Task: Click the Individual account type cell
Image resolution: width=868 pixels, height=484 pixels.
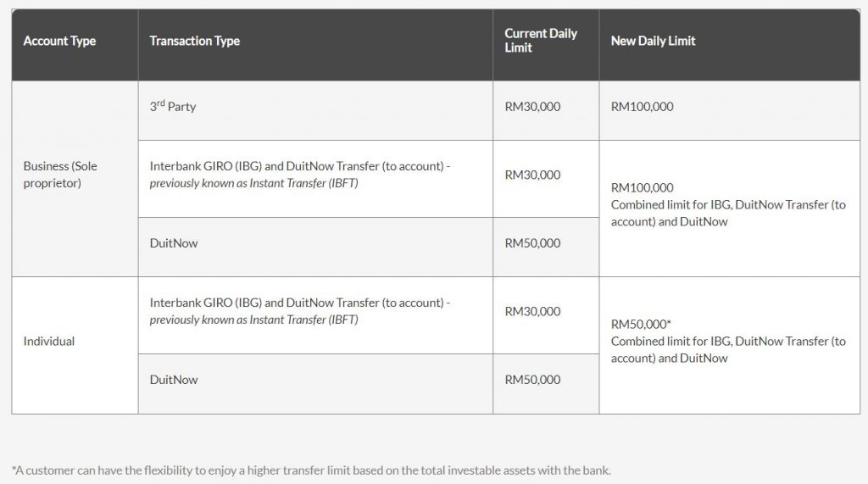Action: point(49,341)
